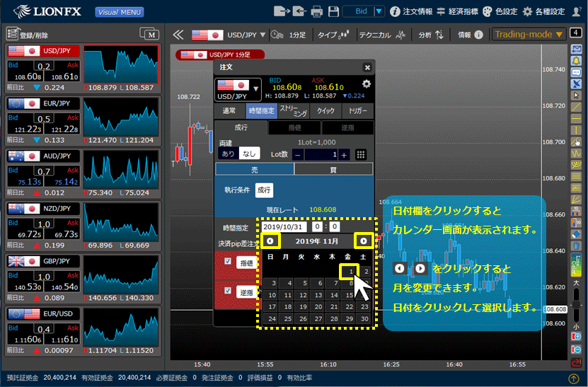
Task: Select the GBP/JPY rate row
Action: pos(83,278)
